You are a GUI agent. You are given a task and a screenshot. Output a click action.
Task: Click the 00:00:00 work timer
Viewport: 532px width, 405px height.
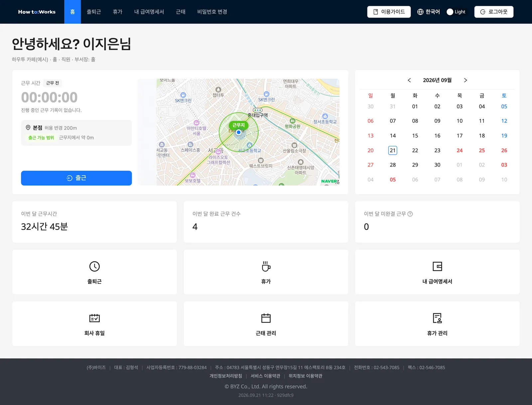(x=49, y=97)
